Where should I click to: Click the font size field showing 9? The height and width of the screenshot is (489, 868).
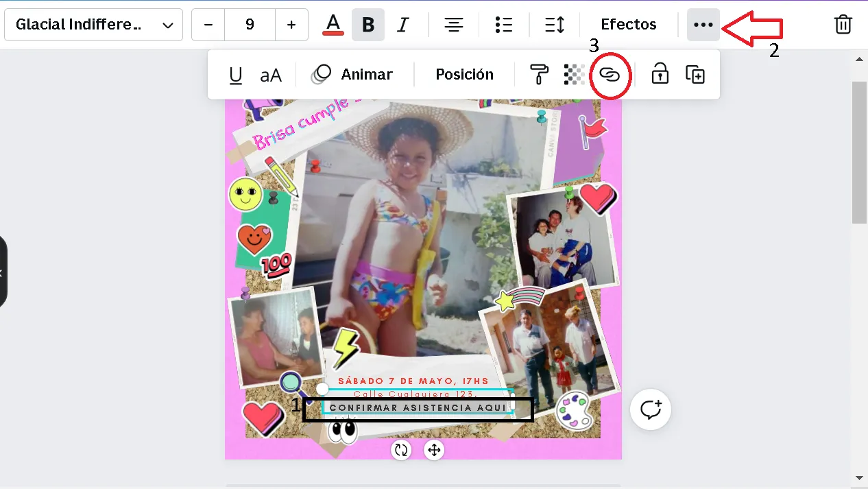[250, 25]
